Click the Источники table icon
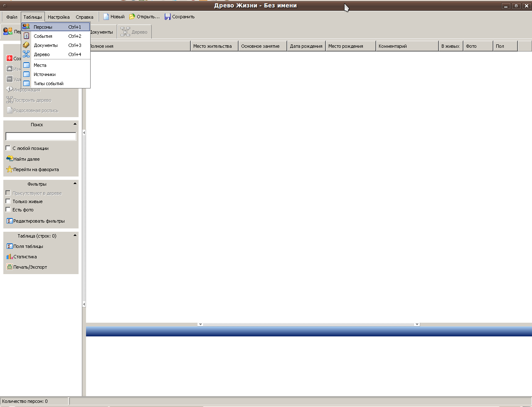This screenshot has height=407, width=532. click(x=26, y=74)
